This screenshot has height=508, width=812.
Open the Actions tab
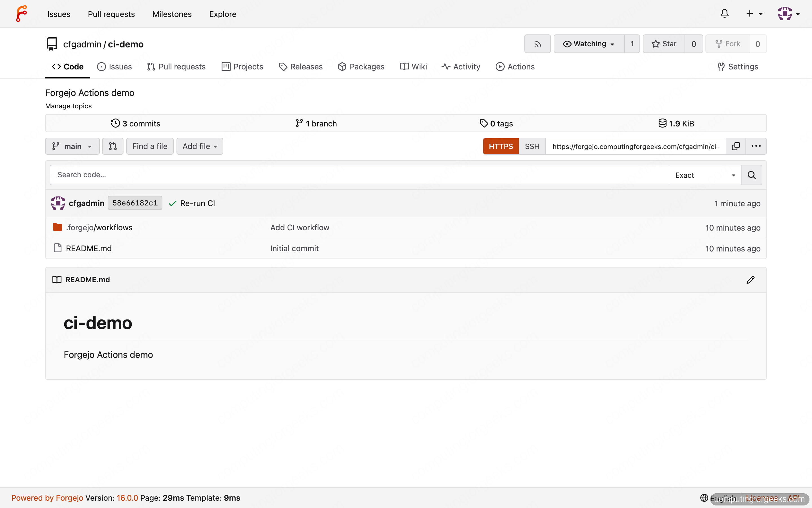pyautogui.click(x=515, y=67)
